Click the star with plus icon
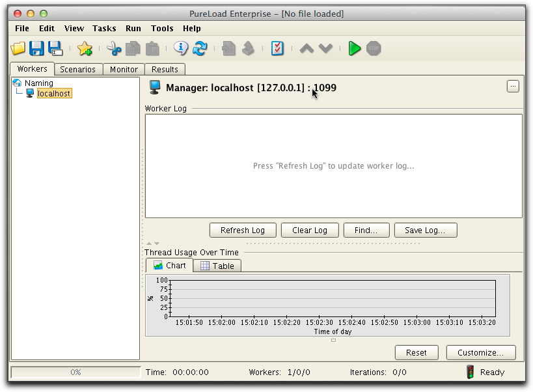The image size is (533, 392). coord(85,48)
